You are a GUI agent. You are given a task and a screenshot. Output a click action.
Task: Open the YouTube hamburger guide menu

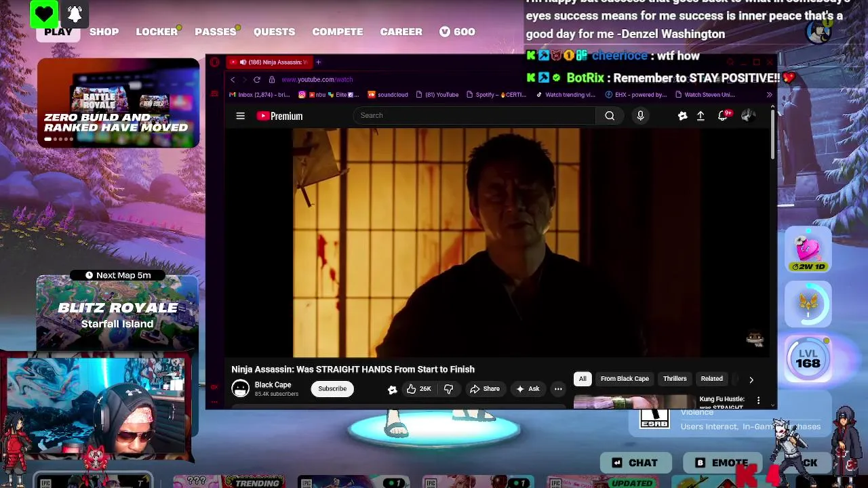coord(240,116)
